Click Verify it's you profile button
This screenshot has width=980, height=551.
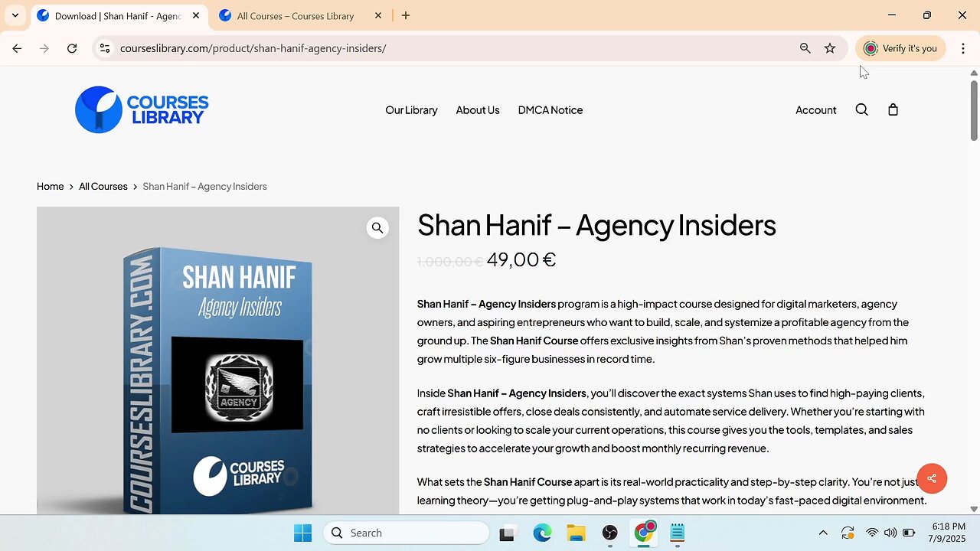point(900,48)
